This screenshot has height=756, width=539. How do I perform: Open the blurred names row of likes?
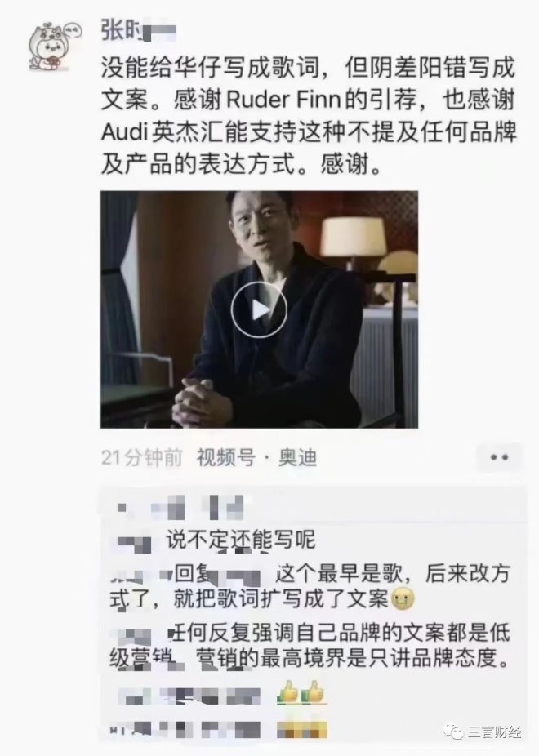[x=180, y=507]
